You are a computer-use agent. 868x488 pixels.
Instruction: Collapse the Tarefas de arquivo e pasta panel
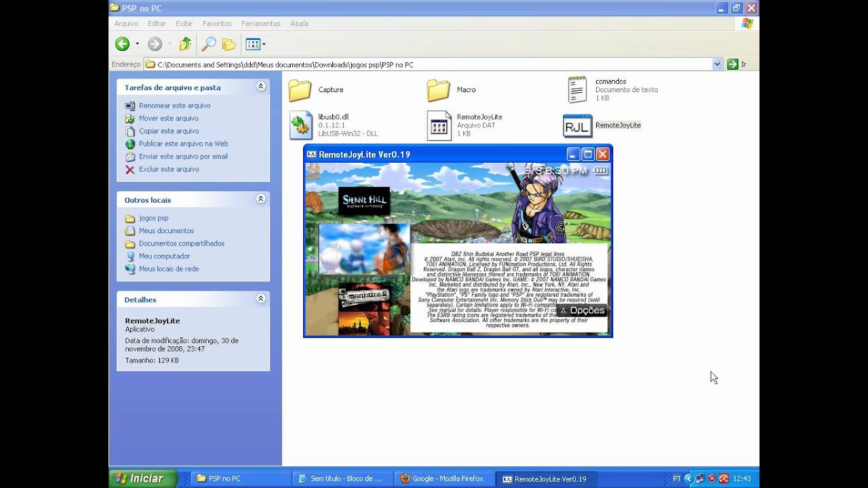click(260, 87)
